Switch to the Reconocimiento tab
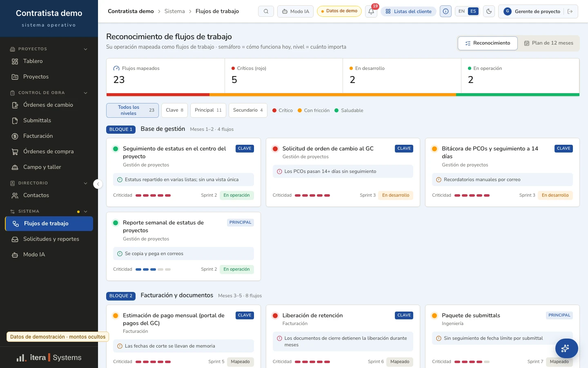588x368 pixels. click(x=488, y=43)
